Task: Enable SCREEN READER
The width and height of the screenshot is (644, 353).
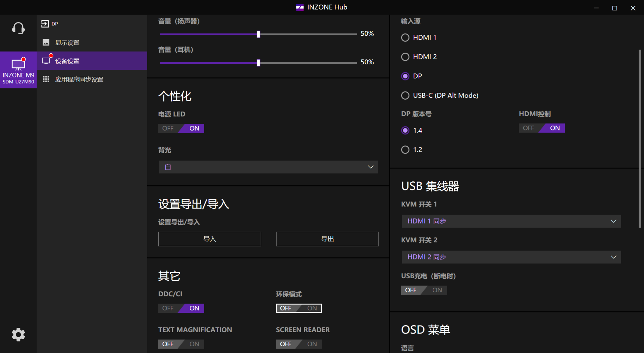Action: [312, 344]
